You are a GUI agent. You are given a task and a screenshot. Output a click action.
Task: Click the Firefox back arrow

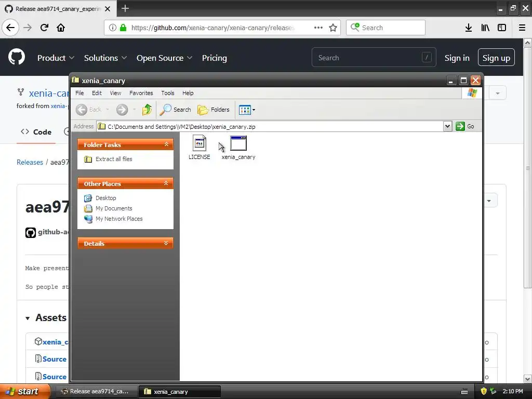(x=10, y=28)
